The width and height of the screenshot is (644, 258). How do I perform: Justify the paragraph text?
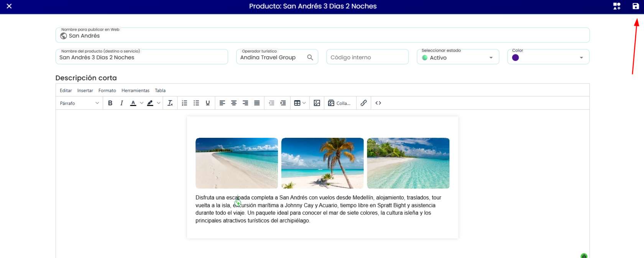(257, 103)
